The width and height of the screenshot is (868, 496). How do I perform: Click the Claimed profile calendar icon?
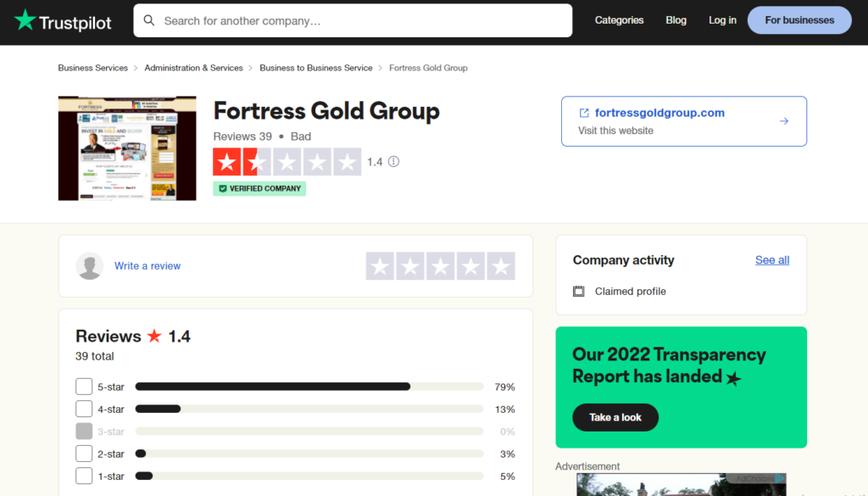(x=578, y=291)
